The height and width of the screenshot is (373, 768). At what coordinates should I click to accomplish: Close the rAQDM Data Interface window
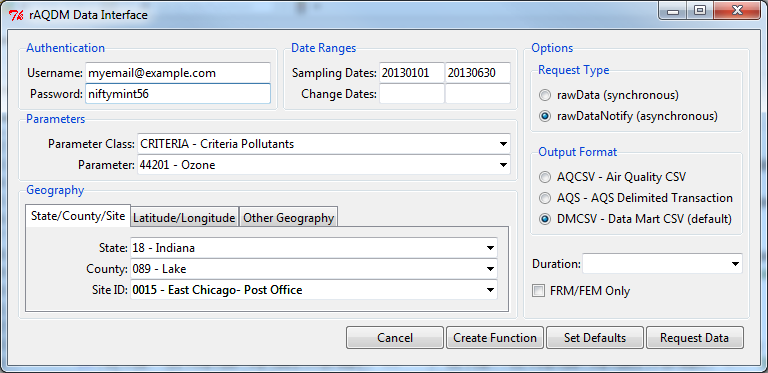[736, 12]
